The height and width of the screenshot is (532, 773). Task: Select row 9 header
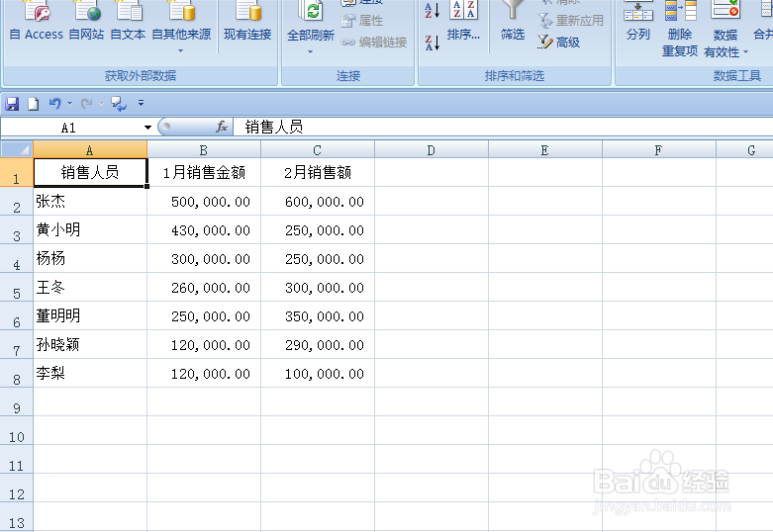pyautogui.click(x=16, y=401)
